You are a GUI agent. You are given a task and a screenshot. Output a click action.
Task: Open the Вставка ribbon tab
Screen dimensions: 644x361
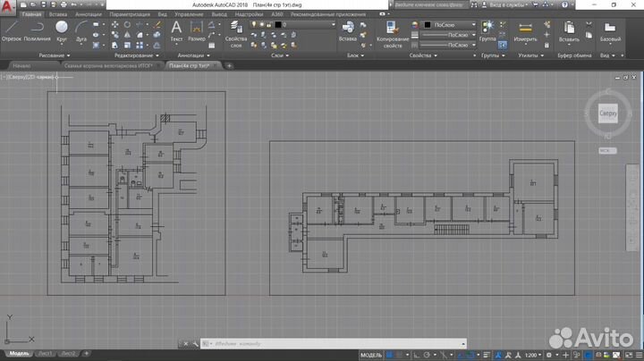coord(58,15)
